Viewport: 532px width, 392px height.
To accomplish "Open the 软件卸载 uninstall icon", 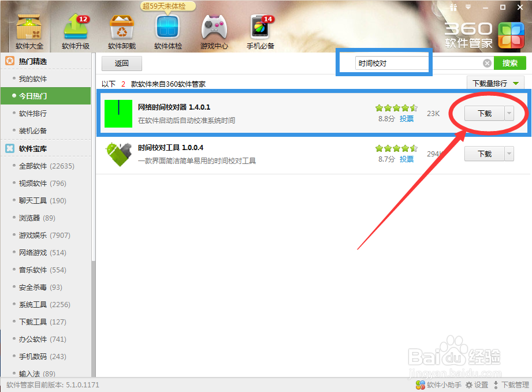I will tap(122, 32).
